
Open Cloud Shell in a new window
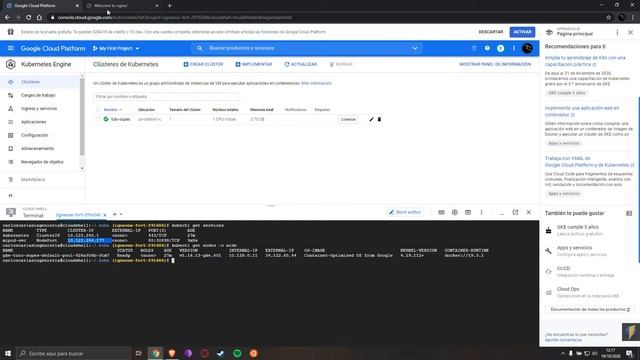(x=515, y=212)
